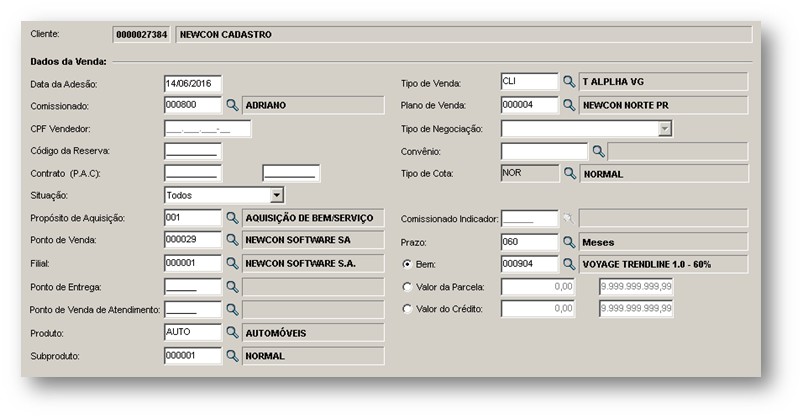
Task: Select Valor da Parcela radio option
Action: point(407,287)
